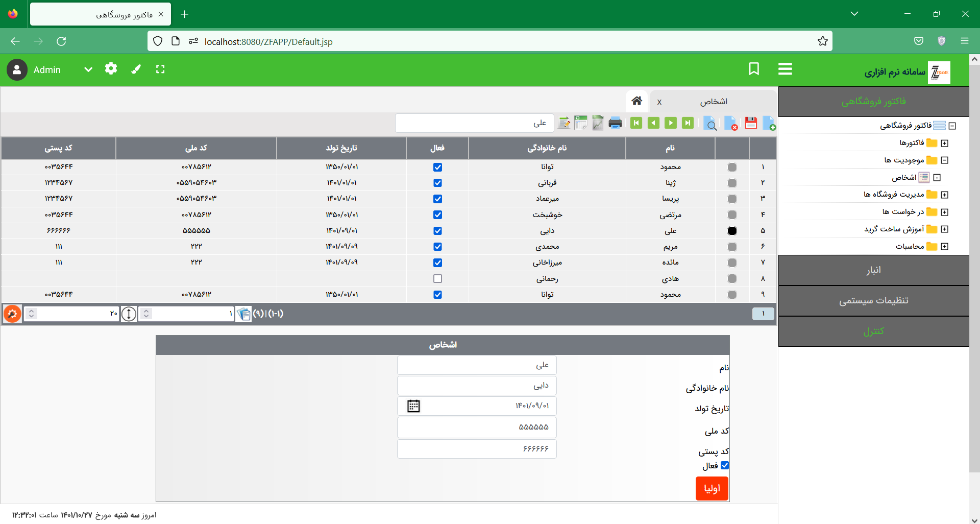This screenshot has width=980, height=524.
Task: Go to previous record arrow
Action: pyautogui.click(x=653, y=123)
